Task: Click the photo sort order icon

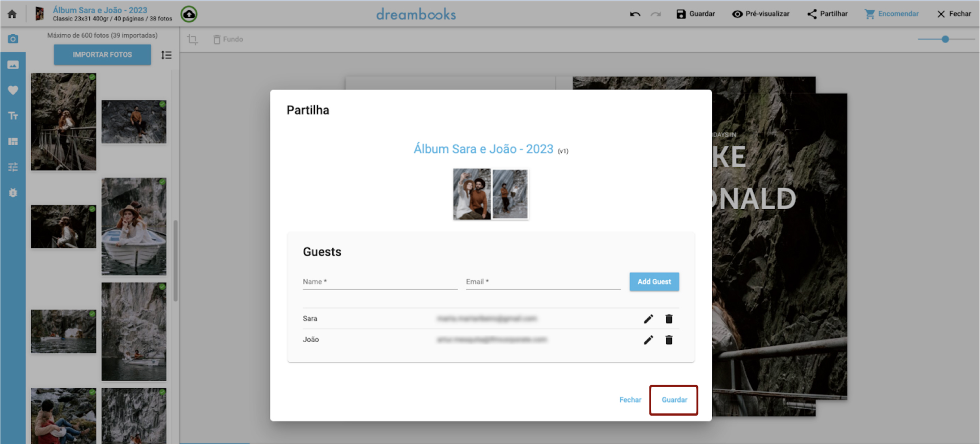Action: (166, 55)
